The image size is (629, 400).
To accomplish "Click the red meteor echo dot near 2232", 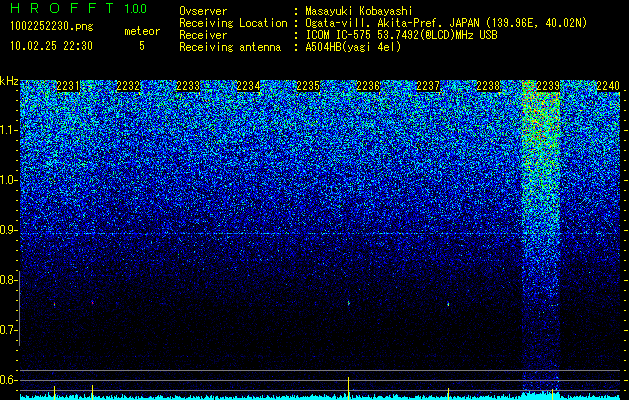I will [x=92, y=303].
